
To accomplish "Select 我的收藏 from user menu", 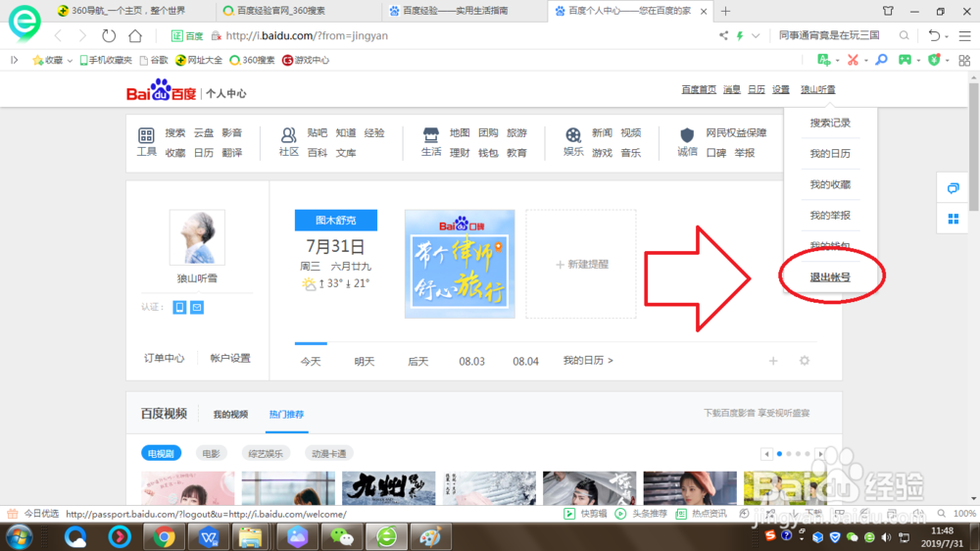I will coord(830,184).
